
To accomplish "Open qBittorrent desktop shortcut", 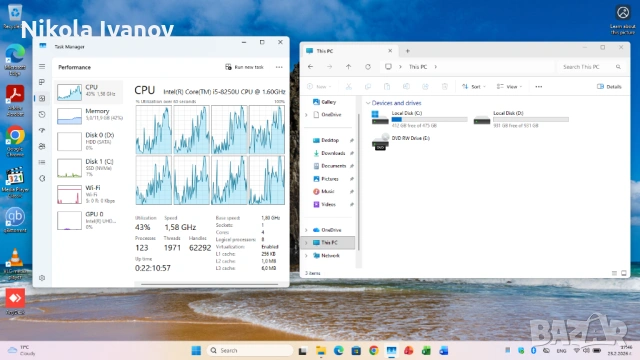I will [x=15, y=220].
